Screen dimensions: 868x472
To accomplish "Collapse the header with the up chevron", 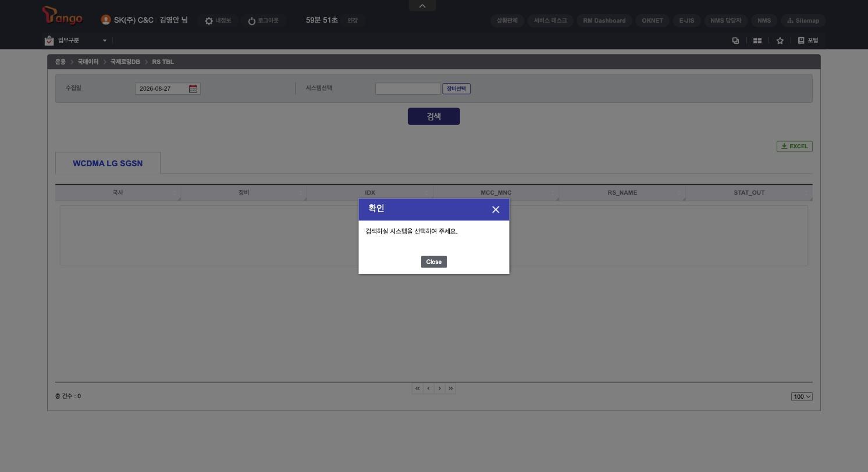I will coord(422,6).
